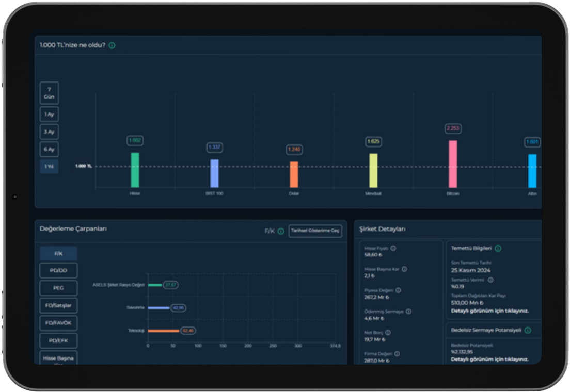The image size is (570, 392).
Task: Show info for Piyasa Değeri
Action: [398, 290]
